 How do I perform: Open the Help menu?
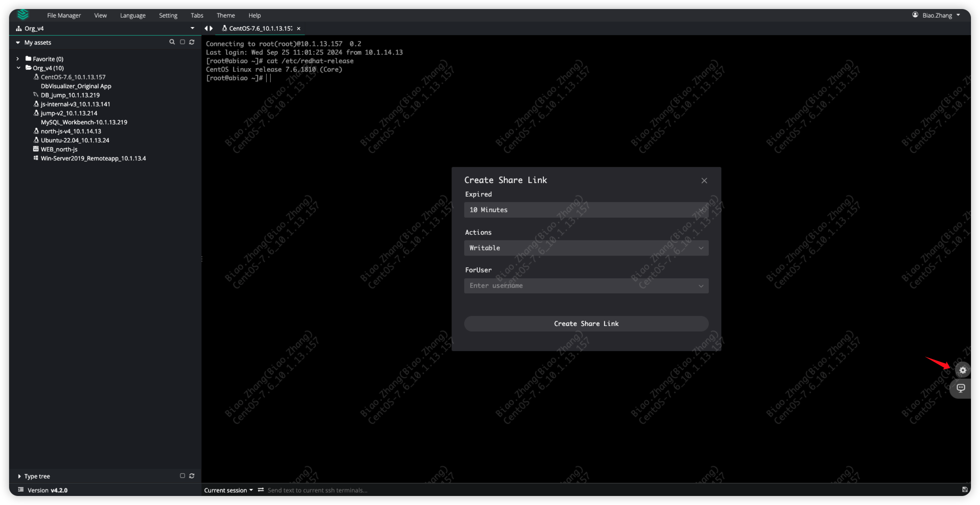[255, 16]
